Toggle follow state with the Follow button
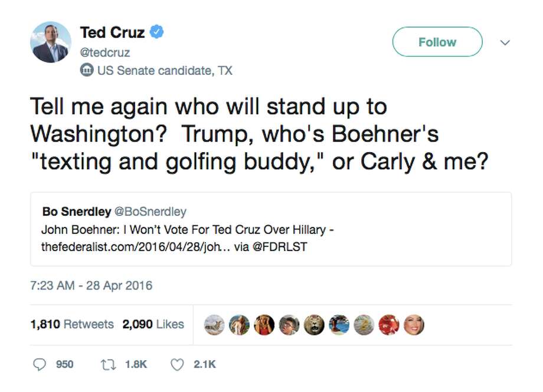The height and width of the screenshot is (392, 543). point(437,42)
